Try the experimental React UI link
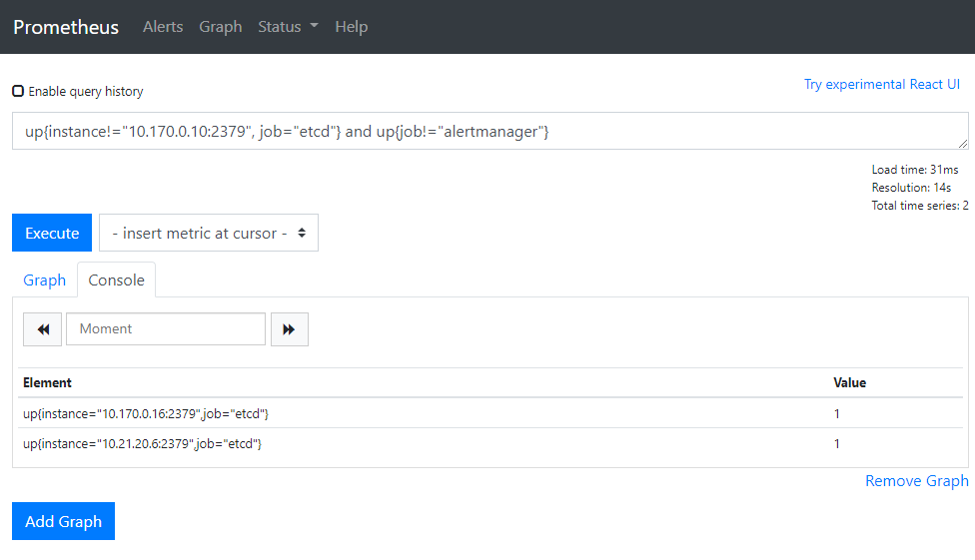Screen dimensions: 975x560 (881, 85)
